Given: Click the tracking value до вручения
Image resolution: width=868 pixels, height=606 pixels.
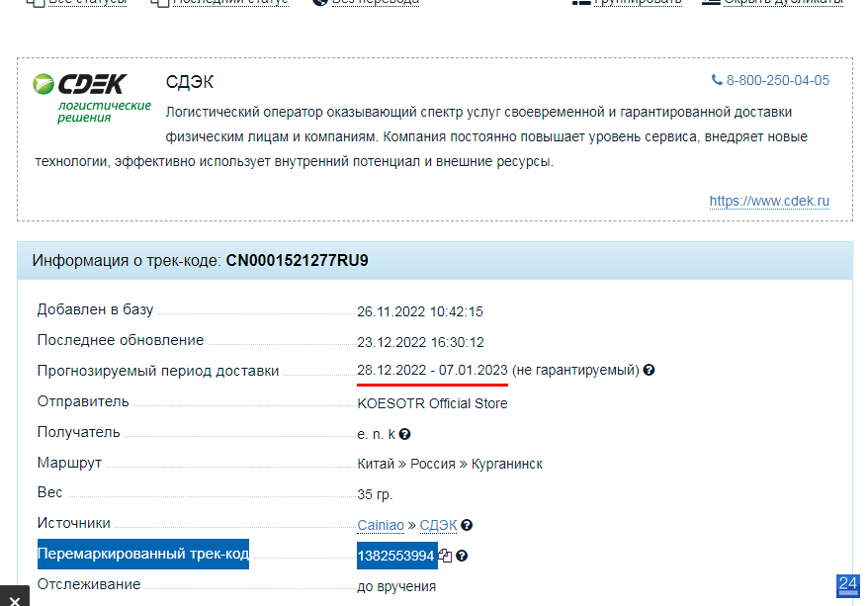Looking at the screenshot, I should point(396,586).
